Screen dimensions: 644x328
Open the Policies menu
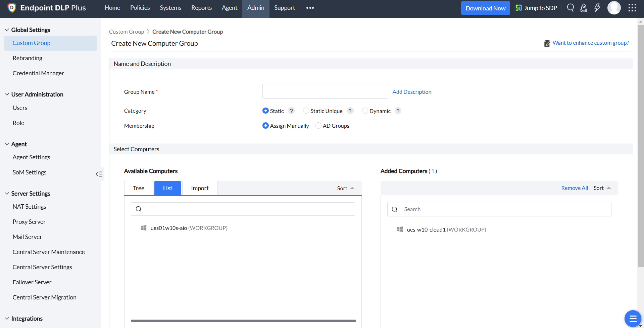(x=140, y=8)
